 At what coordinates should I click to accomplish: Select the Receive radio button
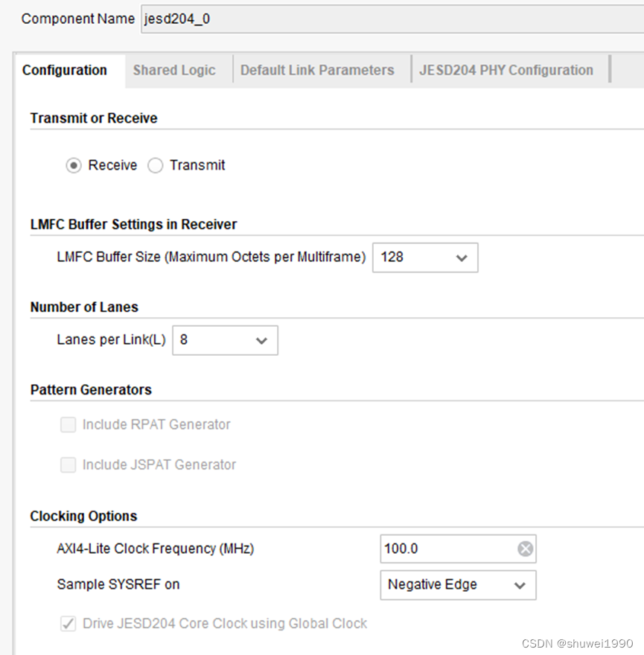73,165
